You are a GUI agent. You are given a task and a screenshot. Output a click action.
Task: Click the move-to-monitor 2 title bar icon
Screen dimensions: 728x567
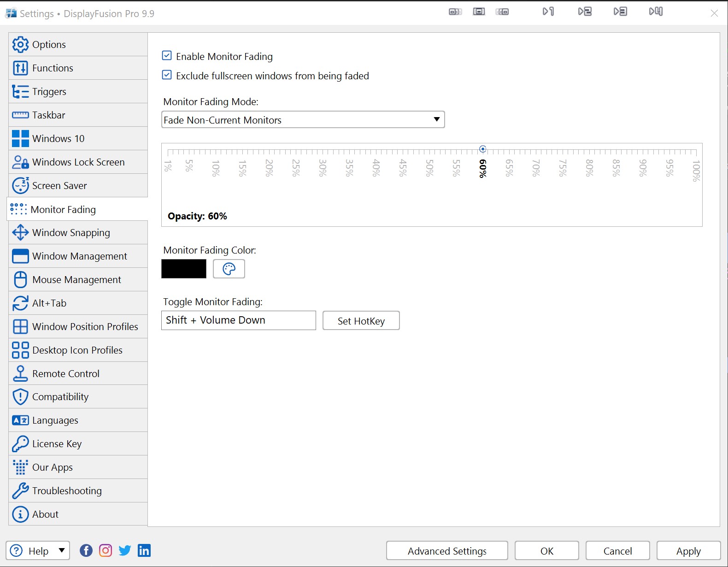coord(585,12)
